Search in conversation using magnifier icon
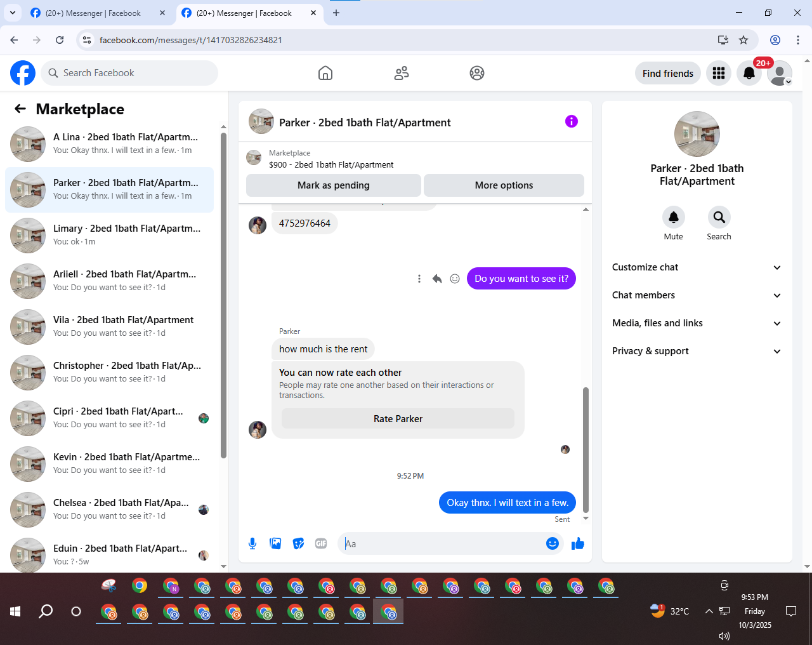Image resolution: width=812 pixels, height=645 pixels. pos(719,217)
